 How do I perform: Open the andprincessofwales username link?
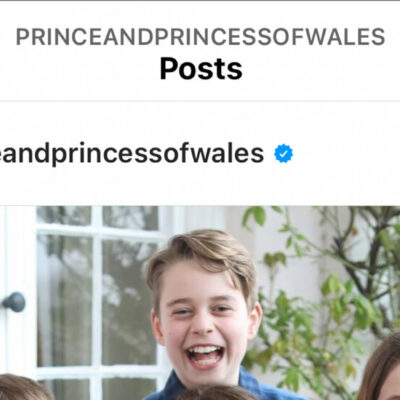(132, 154)
